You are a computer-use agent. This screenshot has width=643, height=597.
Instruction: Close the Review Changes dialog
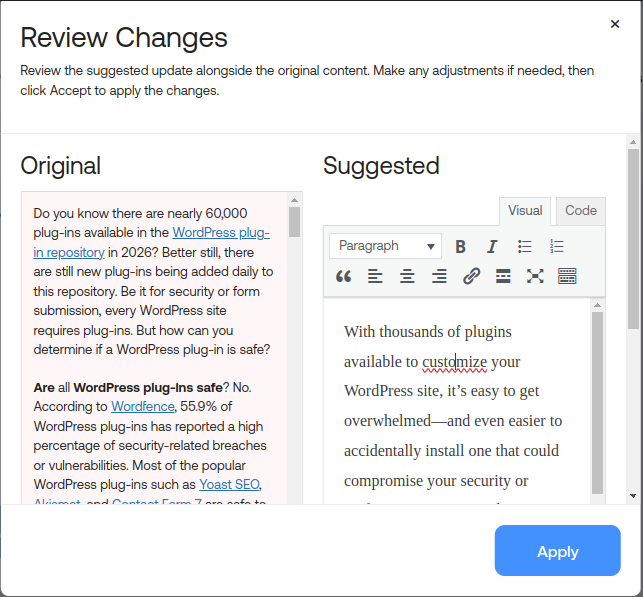614,24
